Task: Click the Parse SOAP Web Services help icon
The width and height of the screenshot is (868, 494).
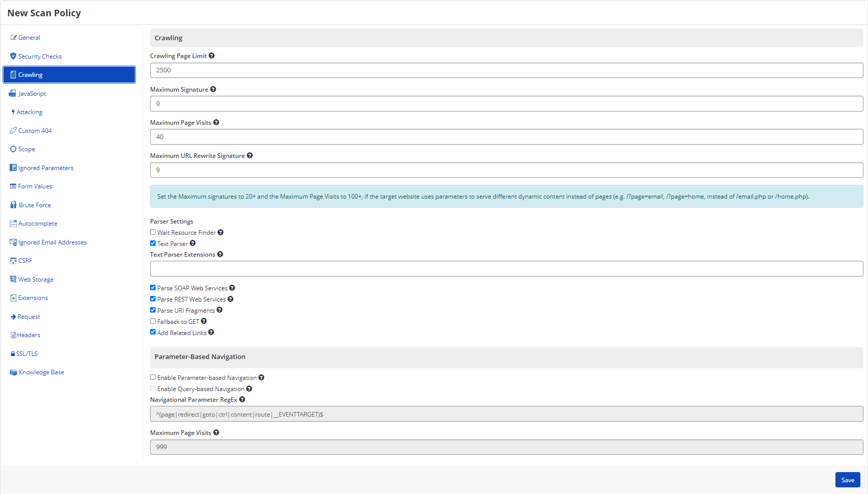Action: pos(232,287)
